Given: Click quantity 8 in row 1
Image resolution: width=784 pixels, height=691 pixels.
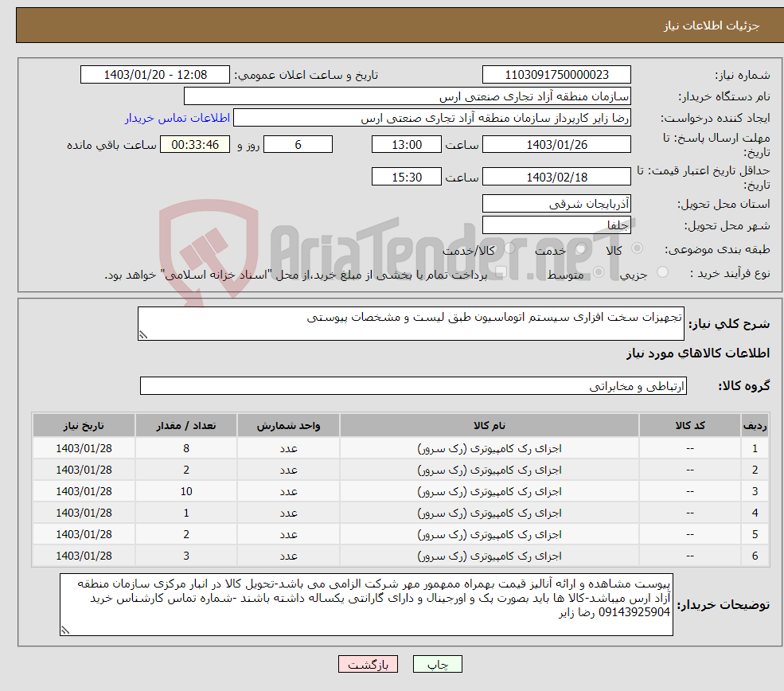Looking at the screenshot, I should click(x=186, y=448).
